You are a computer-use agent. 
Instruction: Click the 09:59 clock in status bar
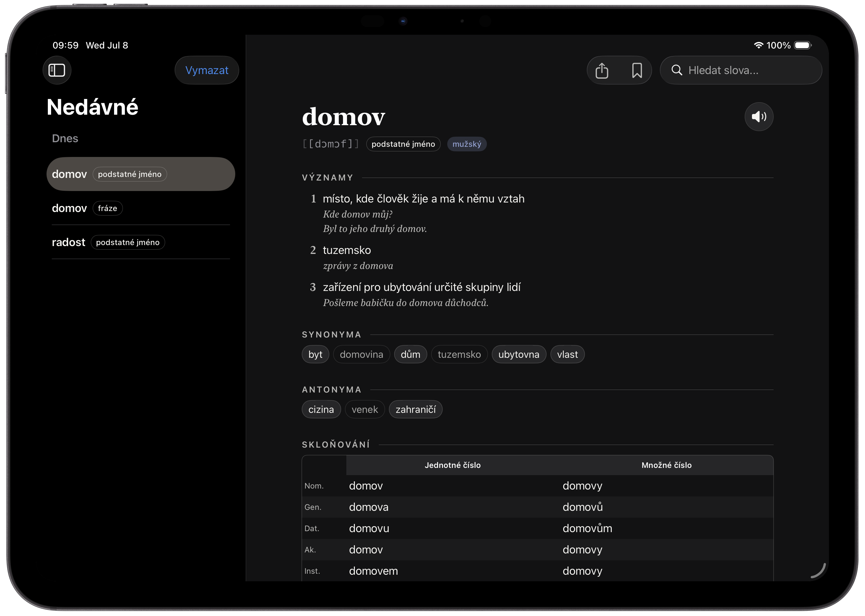[x=65, y=45]
